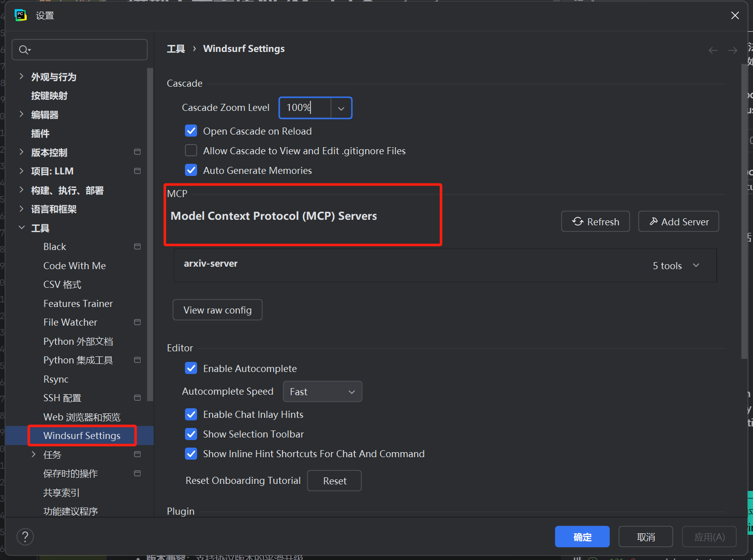Click project-level icon beside Python 集成工具
Screen dimensions: 753x560
pos(137,360)
